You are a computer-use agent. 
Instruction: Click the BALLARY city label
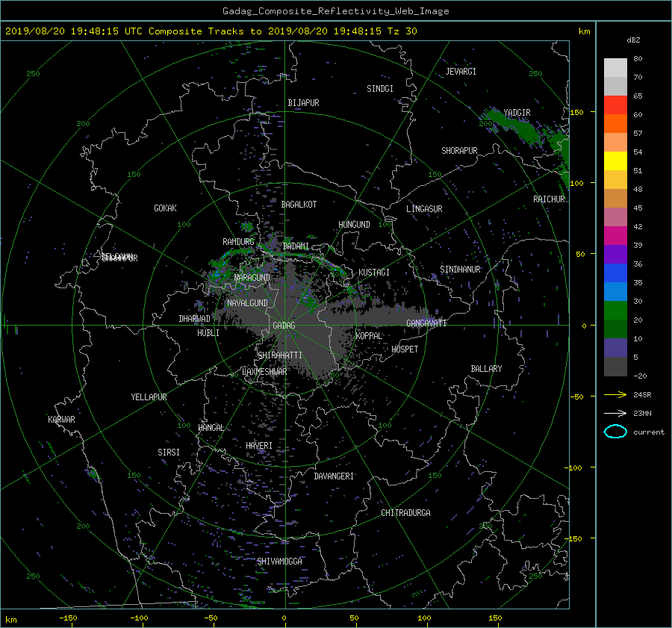(x=486, y=369)
